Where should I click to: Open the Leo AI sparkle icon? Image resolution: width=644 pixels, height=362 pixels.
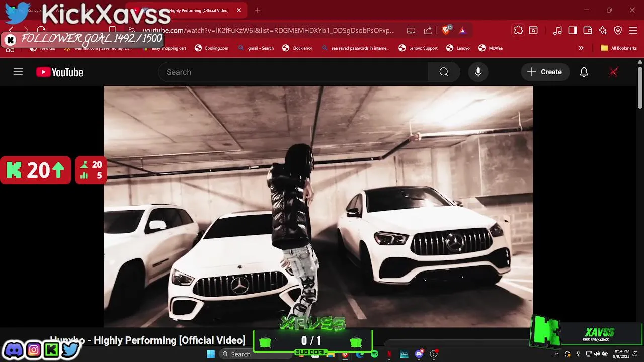603,30
